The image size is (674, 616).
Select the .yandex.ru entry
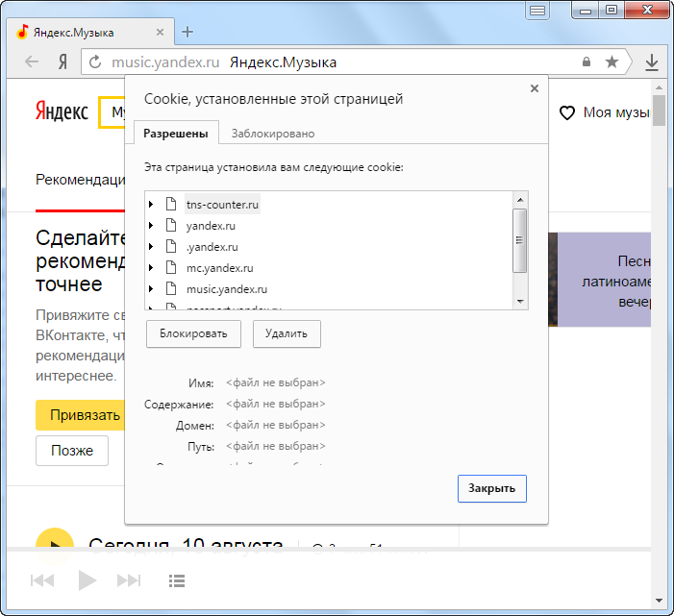coord(212,247)
